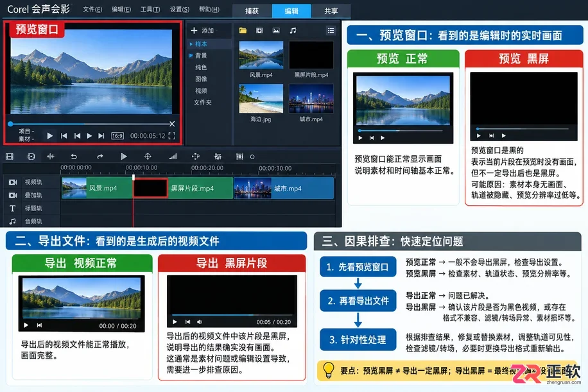588x392 pixels.
Task: Click the 2. 再看导出文件 step button
Action: click(x=358, y=300)
